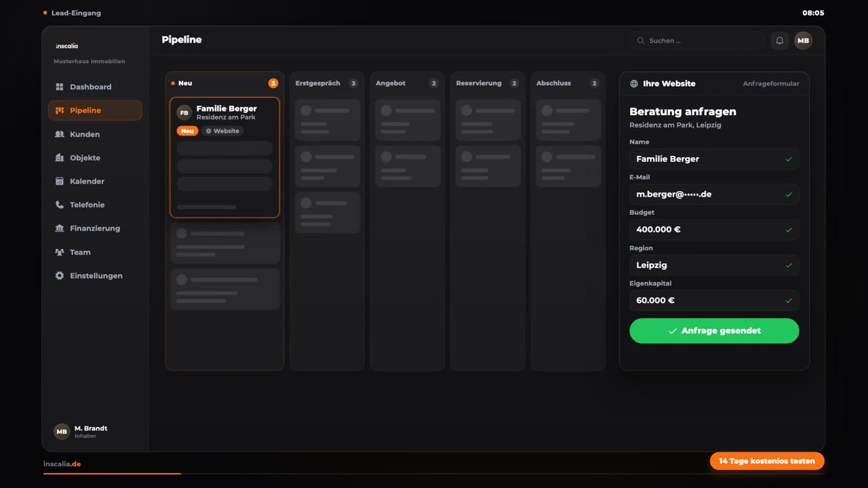Open Objekte in the sidebar
Screen dimensions: 868x488
click(x=95, y=158)
